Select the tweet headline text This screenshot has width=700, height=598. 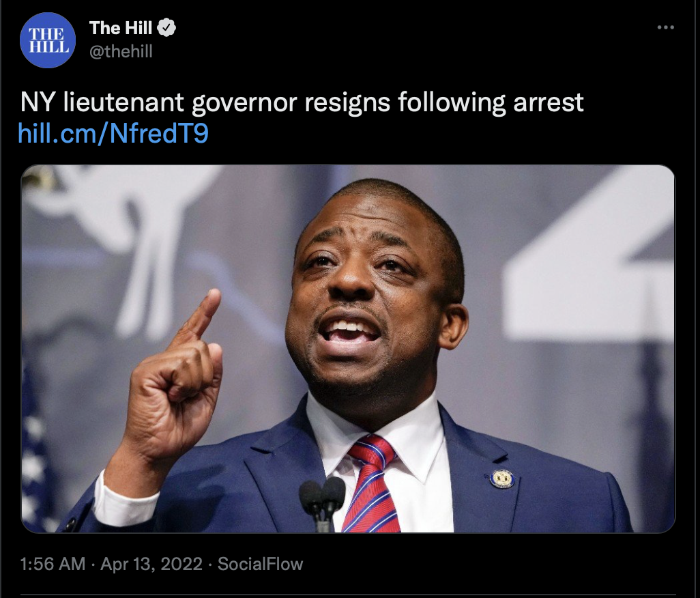coord(302,102)
